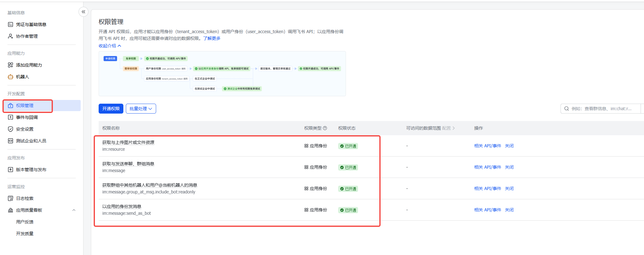Click the 开通权限 button
This screenshot has height=255, width=644.
pyautogui.click(x=111, y=109)
